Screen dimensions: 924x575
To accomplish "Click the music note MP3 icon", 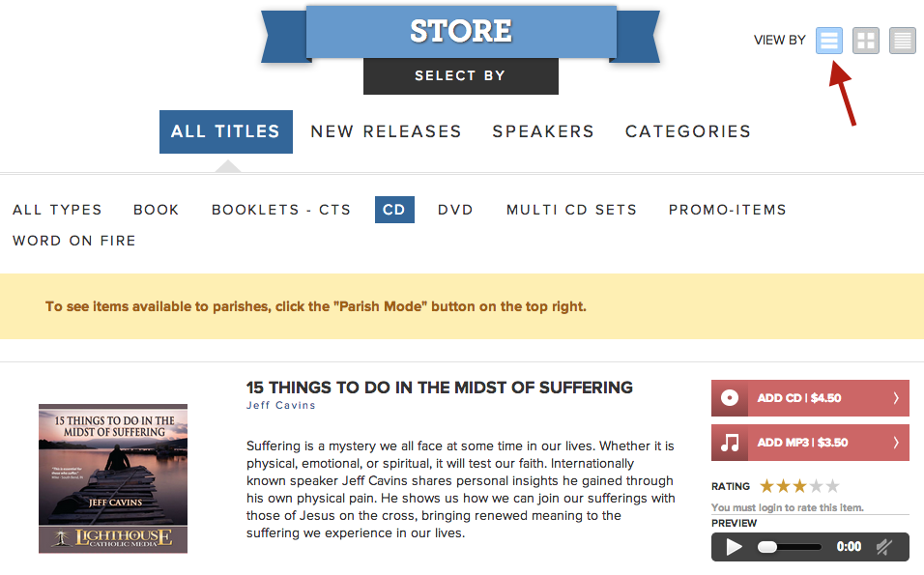I will point(731,443).
